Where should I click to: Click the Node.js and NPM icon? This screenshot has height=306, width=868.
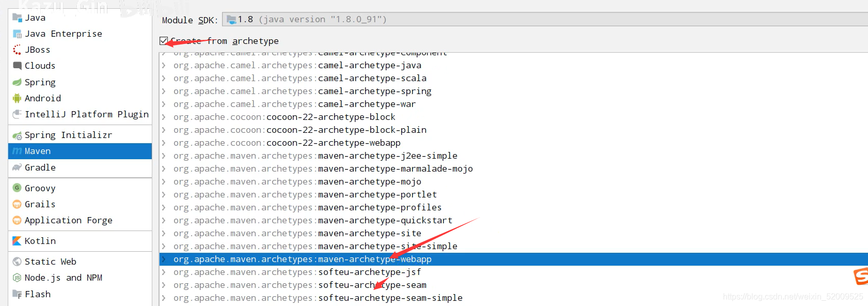tap(17, 278)
